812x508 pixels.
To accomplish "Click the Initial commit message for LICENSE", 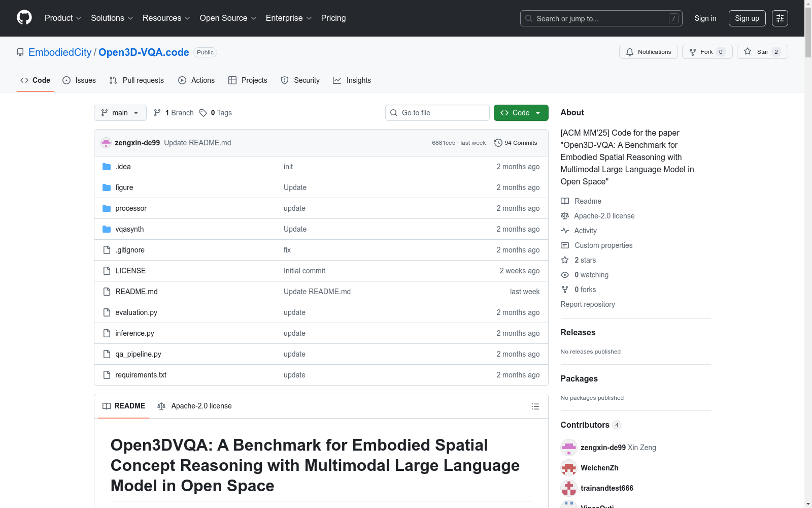I will (304, 271).
